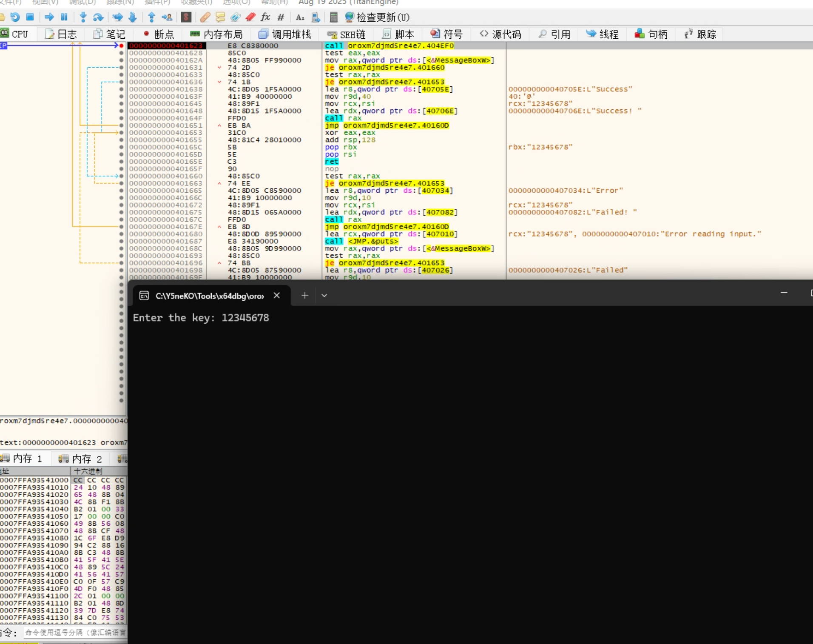813x644 pixels.
Task: Toggle breakpoint bullet at address 40164F
Action: click(x=122, y=118)
